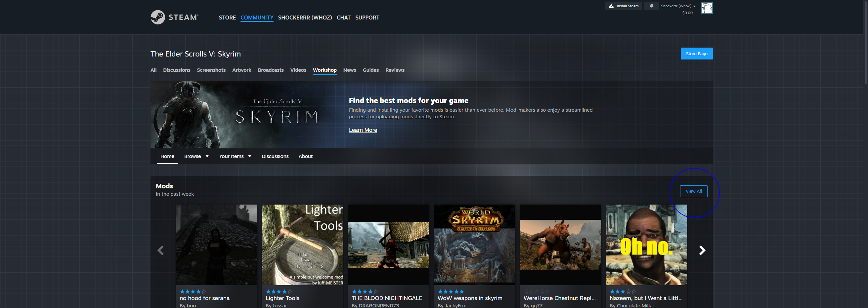Open the 'no hood for serana' title link
The image size is (868, 308).
click(x=204, y=298)
